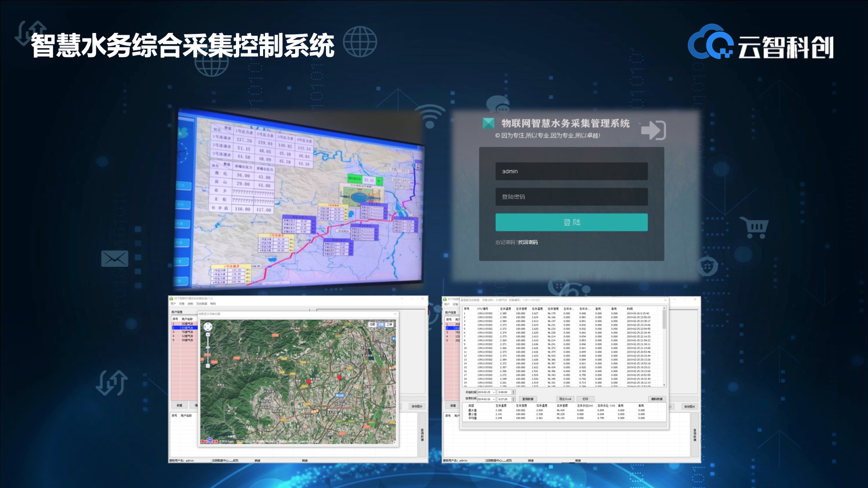The width and height of the screenshot is (868, 488).
Task: Click the login arrow icon beside the system title
Action: (x=653, y=130)
